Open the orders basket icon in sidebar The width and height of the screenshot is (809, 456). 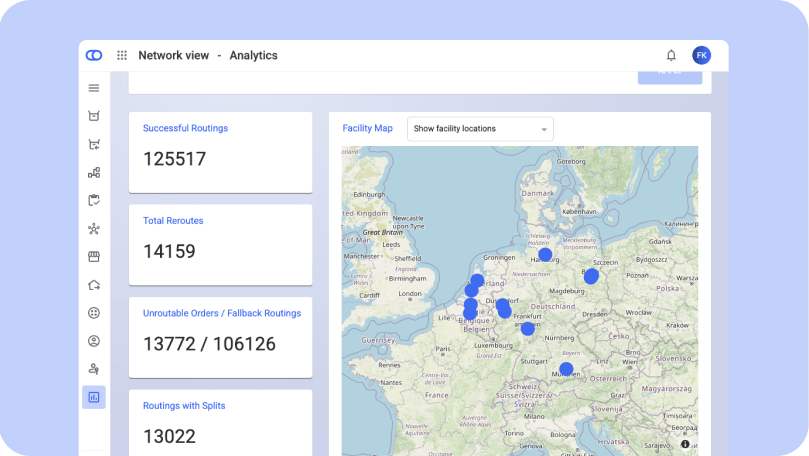coord(94,116)
